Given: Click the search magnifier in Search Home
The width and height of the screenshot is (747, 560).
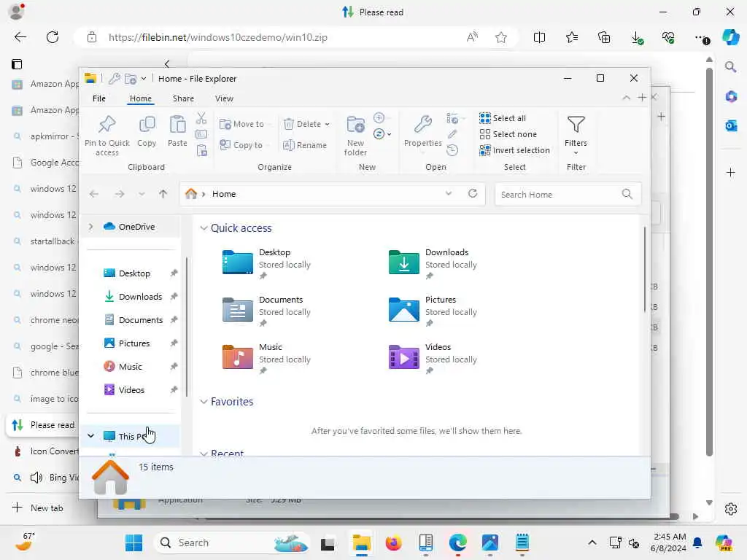Looking at the screenshot, I should click(627, 194).
